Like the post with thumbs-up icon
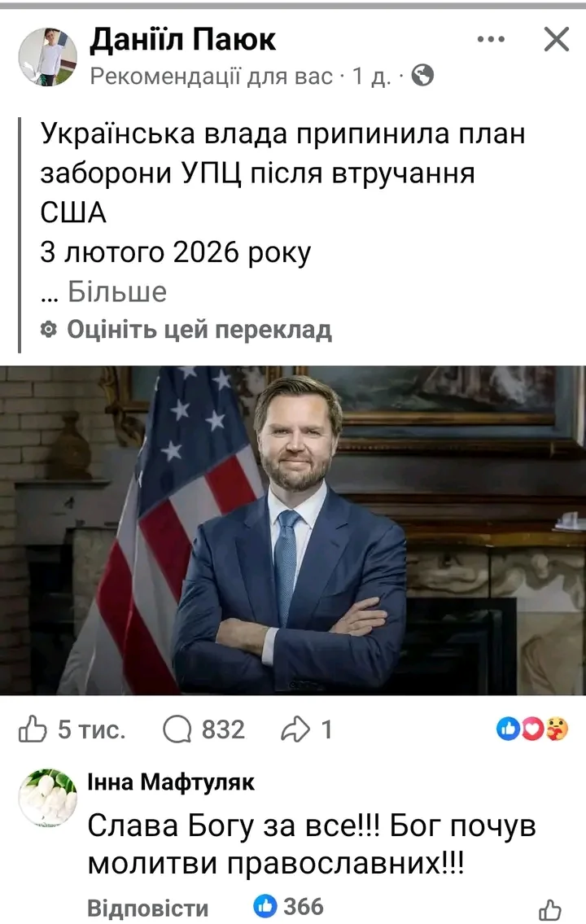Screen dimensions: 586x924 point(33,729)
